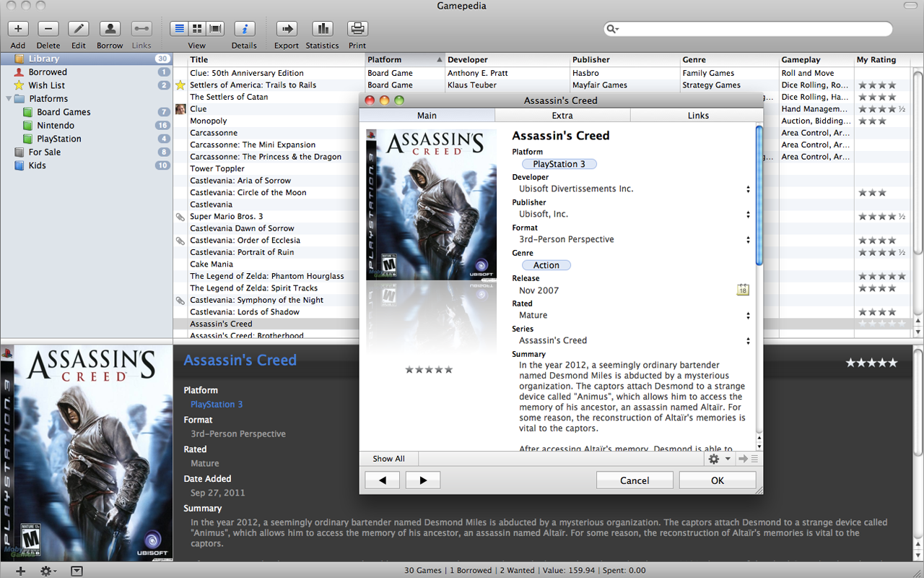Open the For Sale collection
Image resolution: width=924 pixels, height=578 pixels.
(87, 152)
